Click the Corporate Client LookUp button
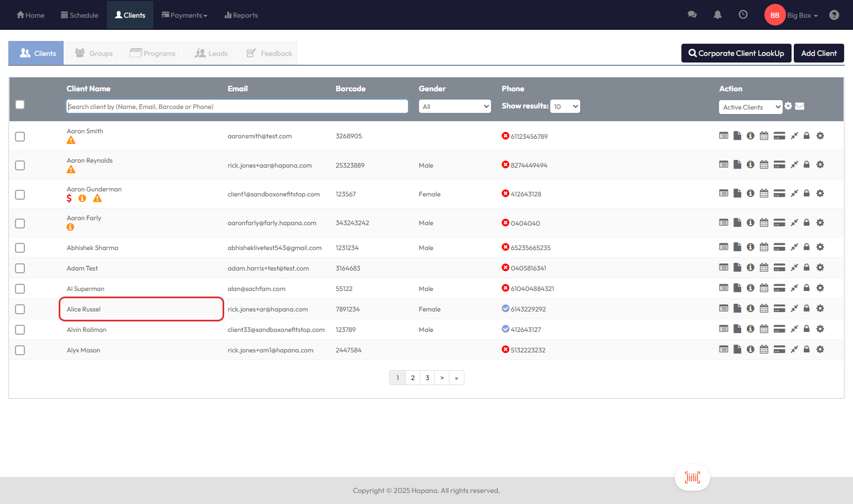 736,53
